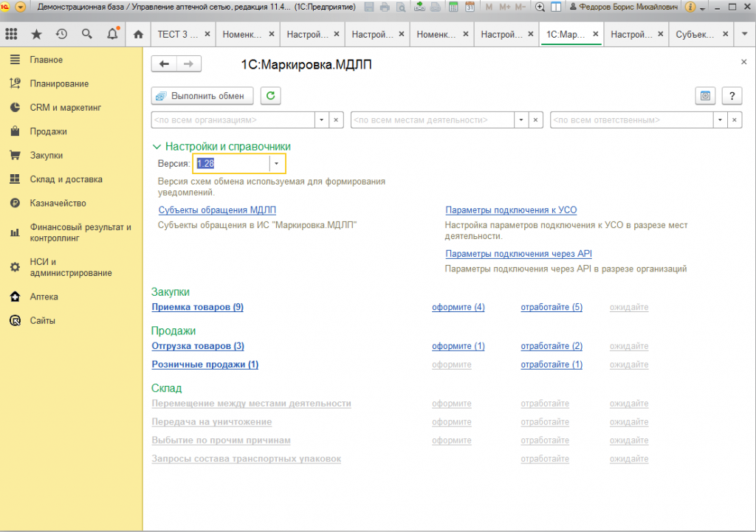Click the info icon near user name
This screenshot has height=532, width=756.
coord(690,7)
